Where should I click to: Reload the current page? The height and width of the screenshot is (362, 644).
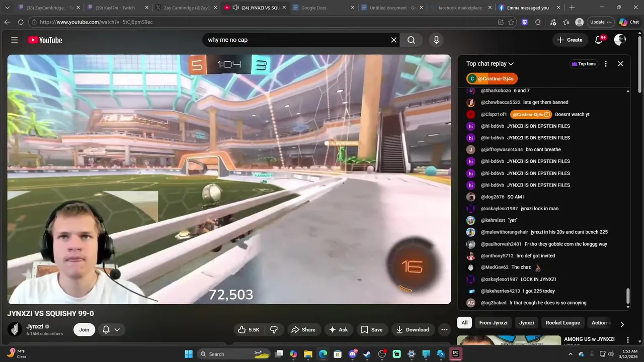pyautogui.click(x=21, y=22)
